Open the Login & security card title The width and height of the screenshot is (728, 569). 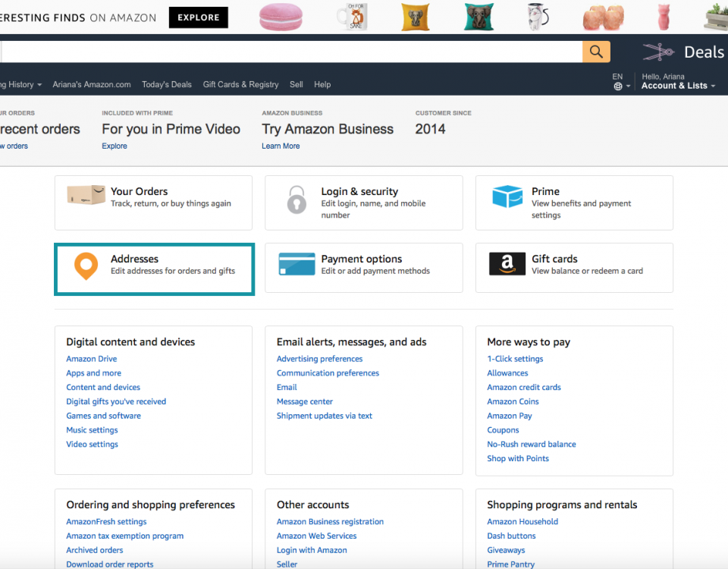pyautogui.click(x=359, y=191)
